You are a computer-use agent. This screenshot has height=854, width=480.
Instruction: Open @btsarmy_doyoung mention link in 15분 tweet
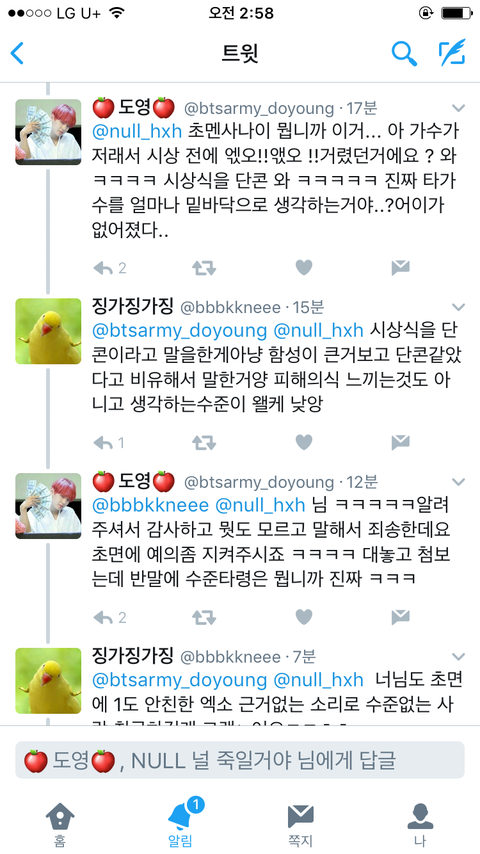click(x=180, y=331)
